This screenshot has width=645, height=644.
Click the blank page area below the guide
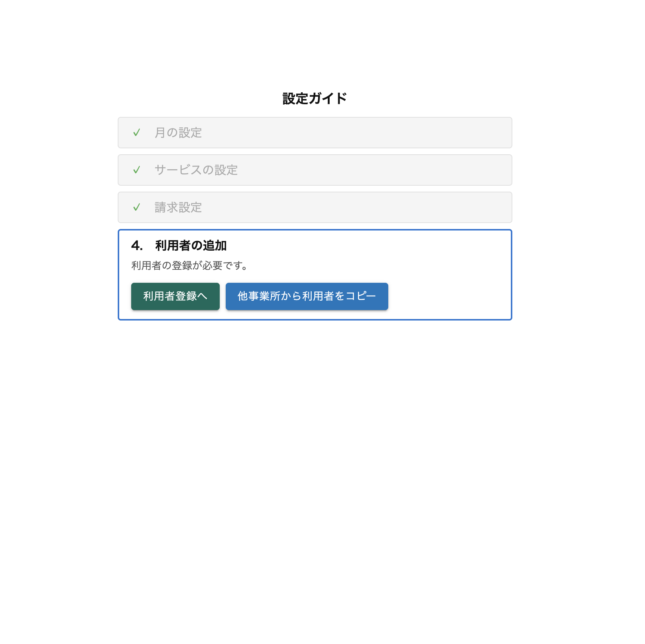(x=315, y=467)
